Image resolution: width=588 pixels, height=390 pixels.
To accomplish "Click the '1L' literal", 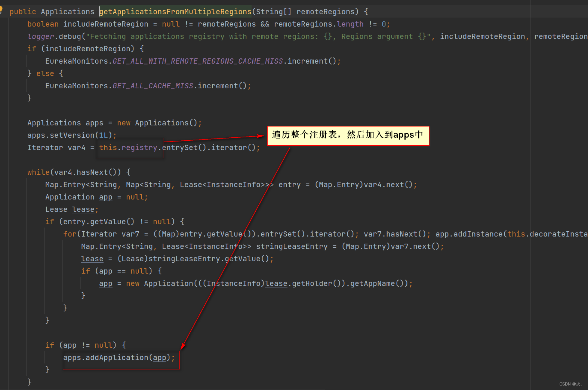I will point(104,135).
